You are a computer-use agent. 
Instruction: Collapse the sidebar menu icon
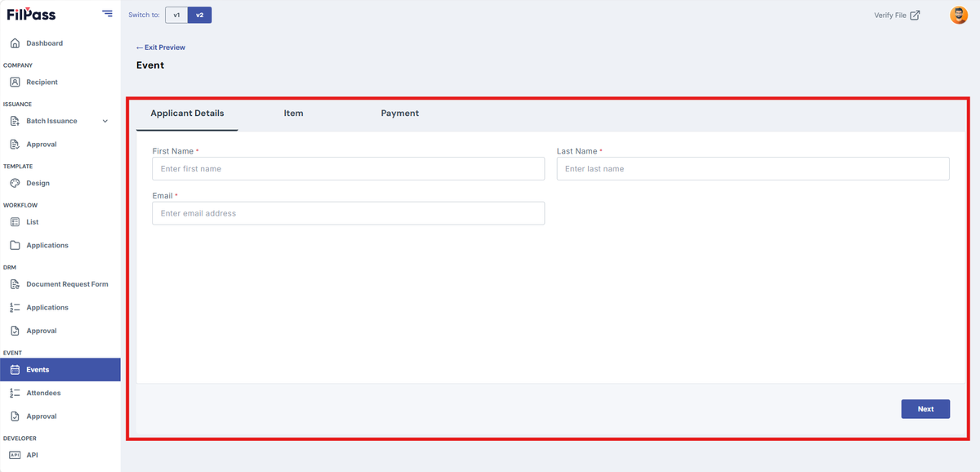pos(108,13)
